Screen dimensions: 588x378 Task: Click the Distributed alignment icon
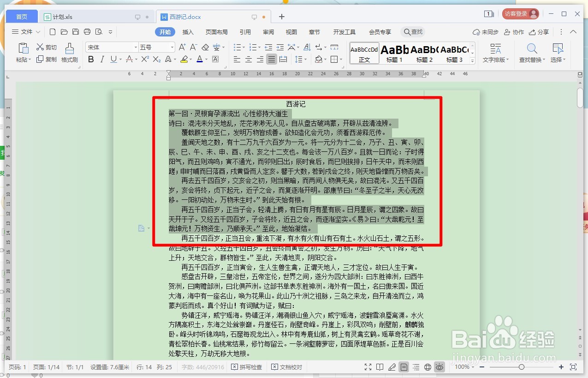click(283, 59)
